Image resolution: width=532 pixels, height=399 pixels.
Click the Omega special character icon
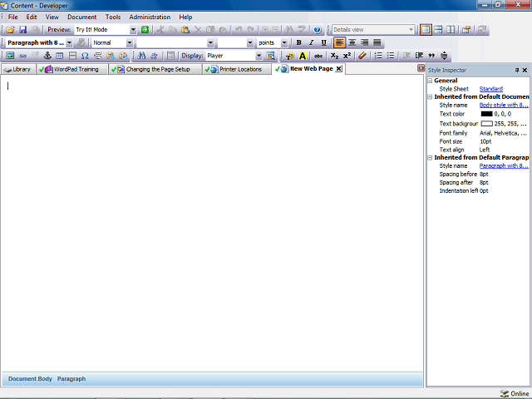coord(85,56)
